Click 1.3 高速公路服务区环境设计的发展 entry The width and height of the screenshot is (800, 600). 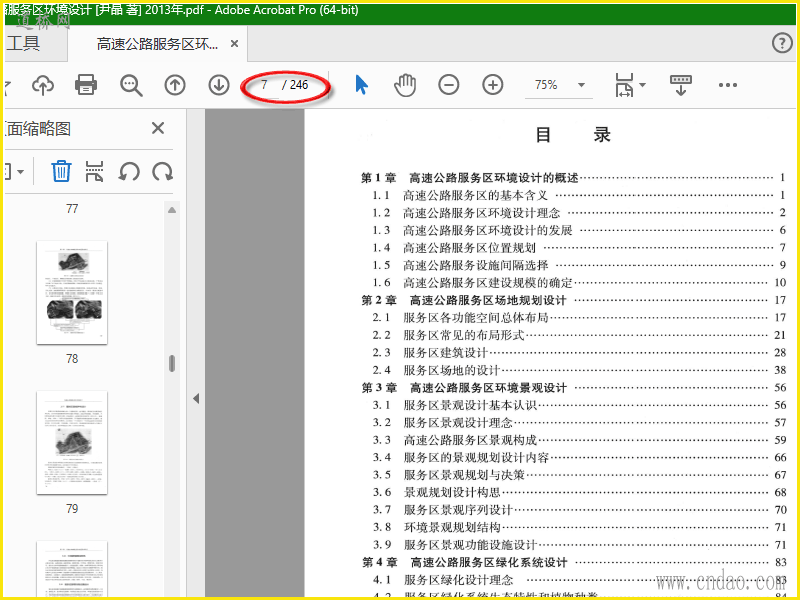tap(579, 230)
